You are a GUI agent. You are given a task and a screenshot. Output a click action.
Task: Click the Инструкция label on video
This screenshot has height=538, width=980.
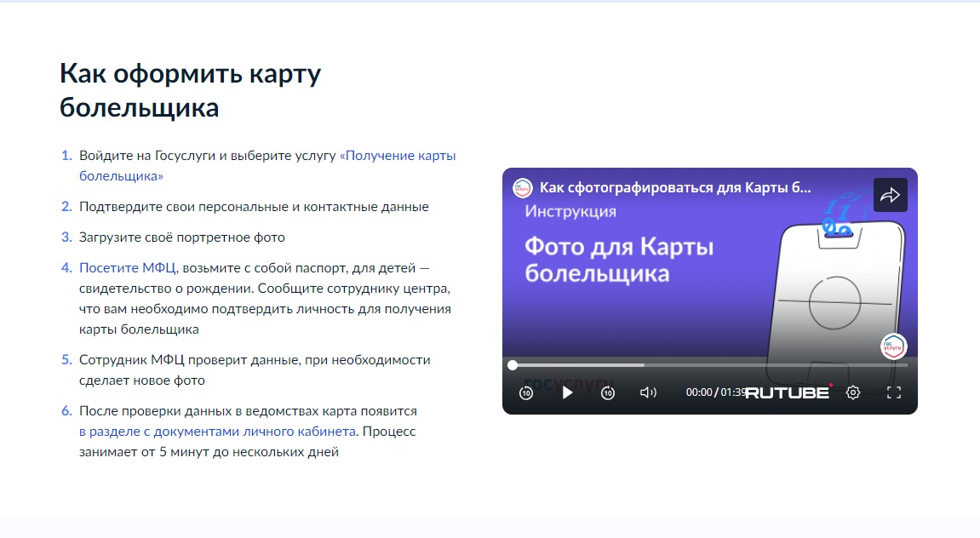(x=570, y=211)
